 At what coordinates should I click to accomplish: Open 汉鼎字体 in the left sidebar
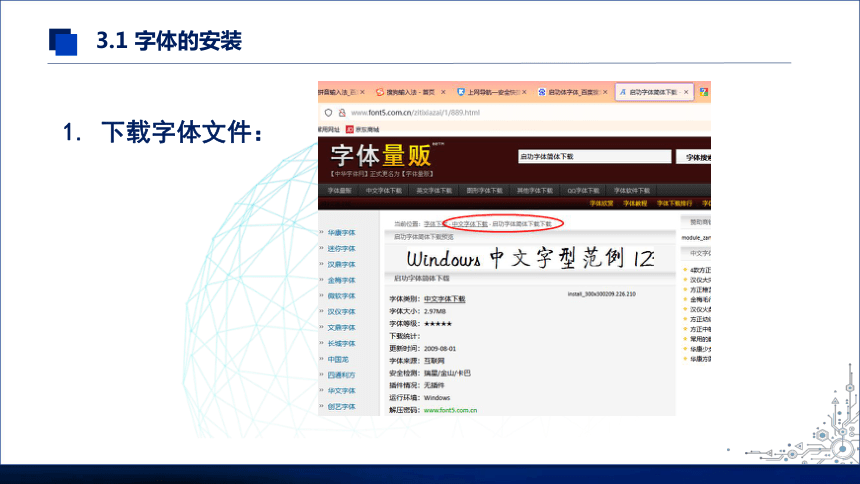342,264
